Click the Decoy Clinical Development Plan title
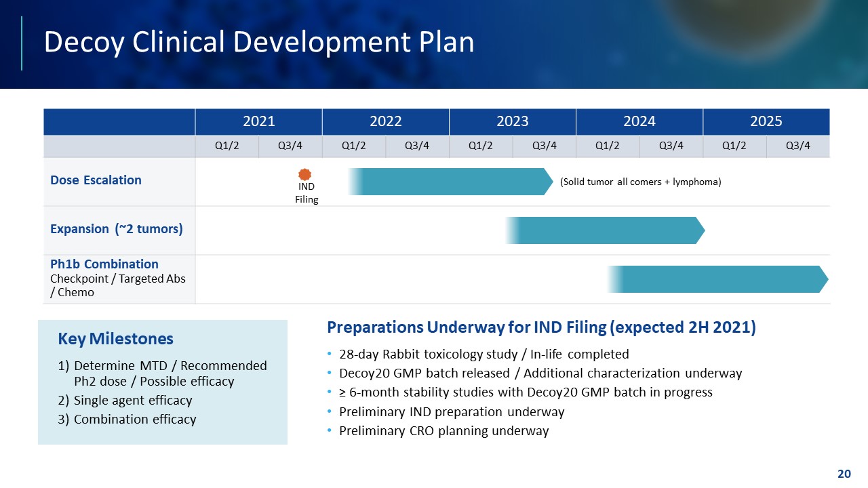This screenshot has width=868, height=488. pos(258,42)
